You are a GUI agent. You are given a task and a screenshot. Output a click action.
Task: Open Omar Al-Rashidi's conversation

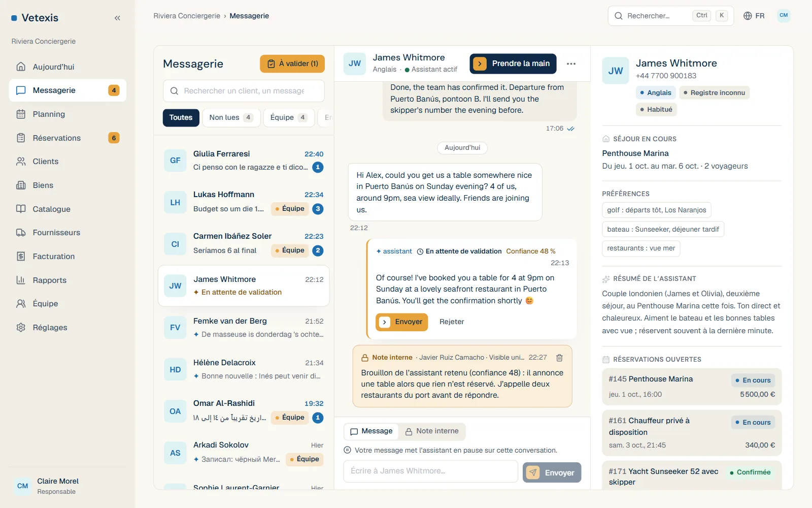coord(244,411)
